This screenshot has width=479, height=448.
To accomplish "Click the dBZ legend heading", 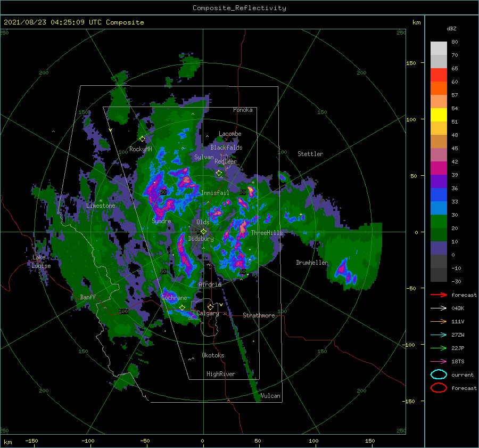I will [x=451, y=28].
